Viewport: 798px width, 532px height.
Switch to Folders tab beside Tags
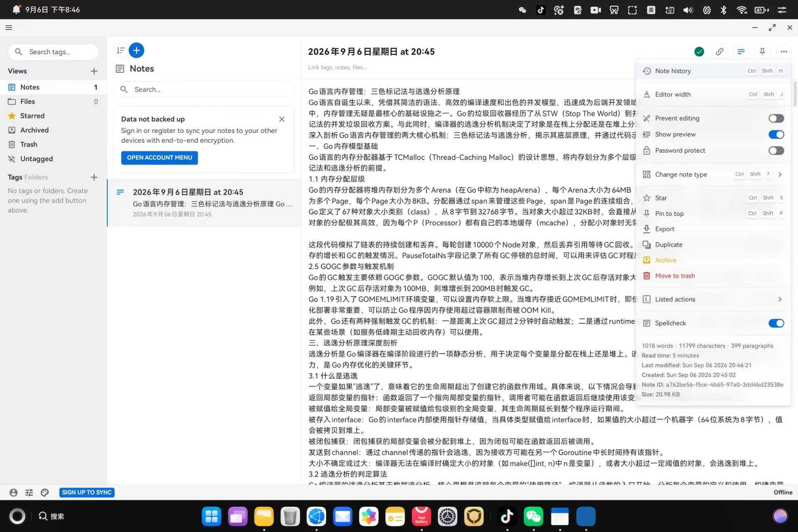[36, 177]
